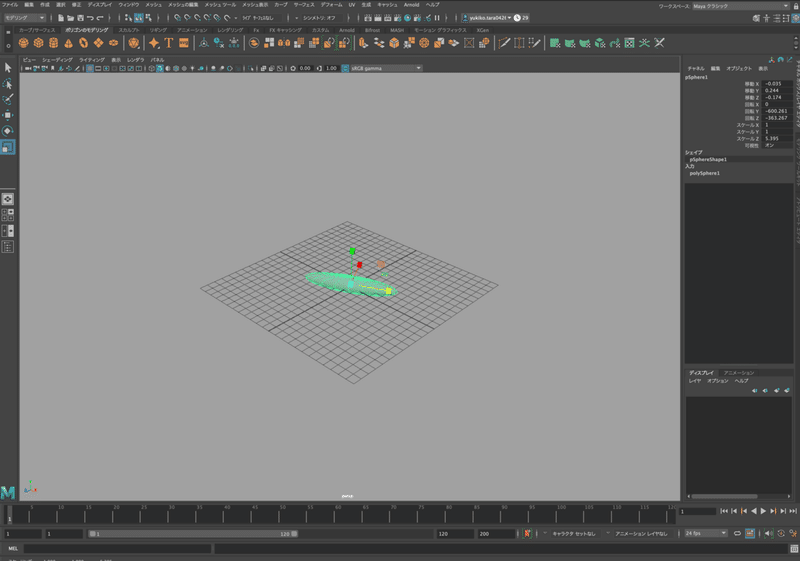Create a polygon cylinder from the shelf
This screenshot has height=561, width=800.
point(53,43)
